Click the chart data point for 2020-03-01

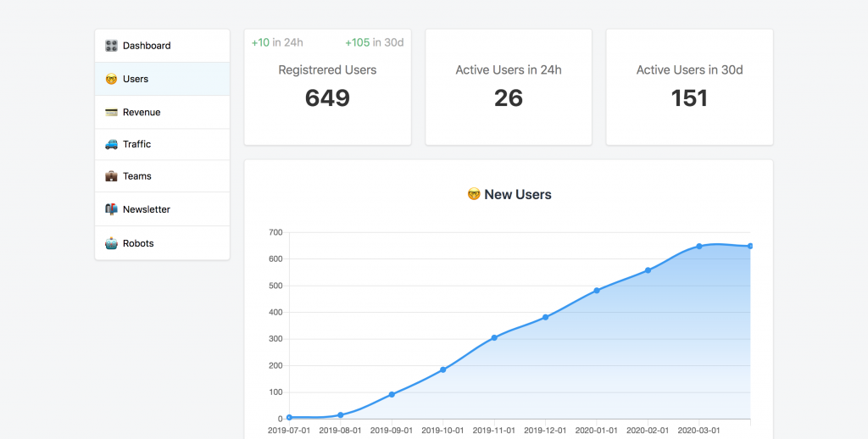[x=699, y=247]
